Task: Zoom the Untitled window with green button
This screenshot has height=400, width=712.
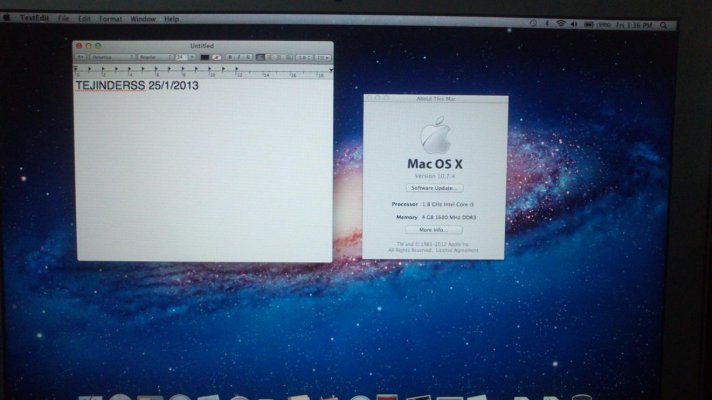Action: tap(98, 46)
